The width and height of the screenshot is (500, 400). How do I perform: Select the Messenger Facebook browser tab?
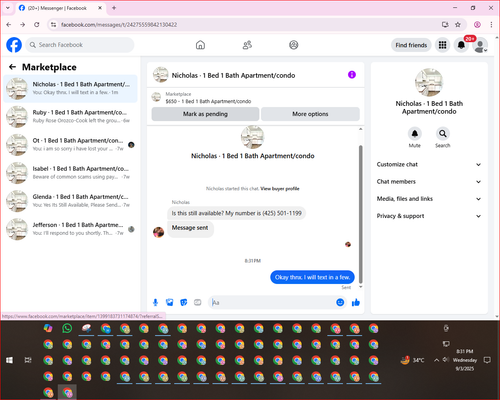tap(60, 8)
